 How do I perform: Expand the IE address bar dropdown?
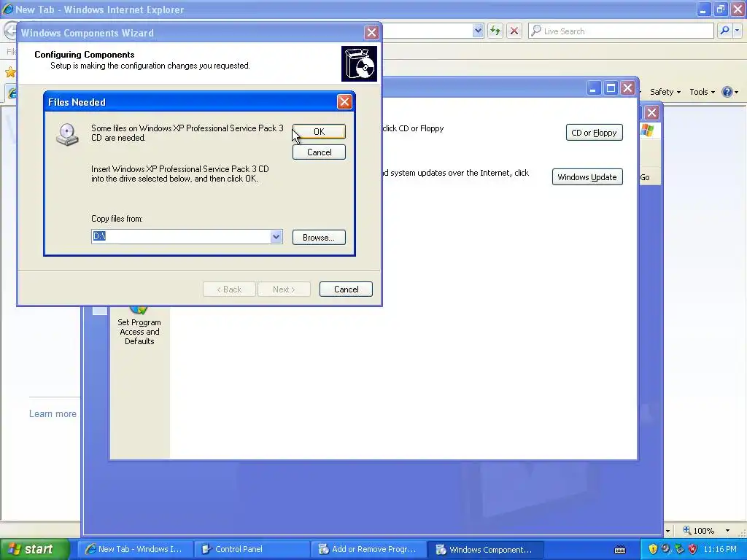point(478,31)
